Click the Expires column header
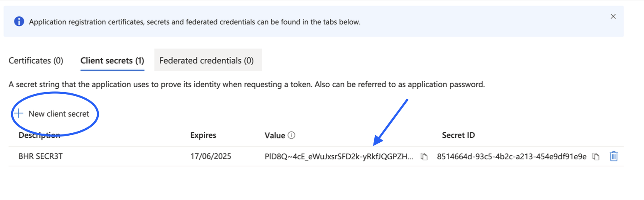644x200 pixels. coord(203,135)
